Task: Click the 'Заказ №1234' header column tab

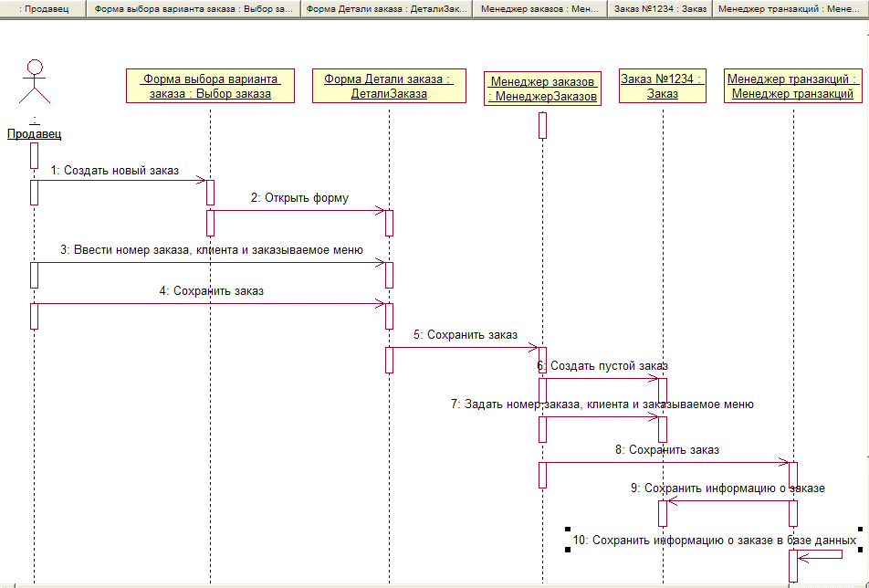Action: coord(660,9)
